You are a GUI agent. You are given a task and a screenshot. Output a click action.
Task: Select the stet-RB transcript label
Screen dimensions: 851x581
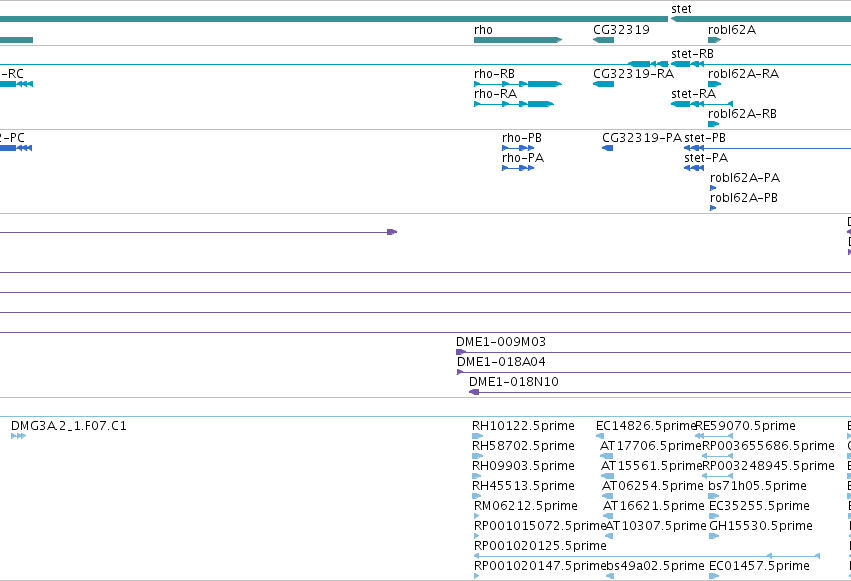coord(693,54)
